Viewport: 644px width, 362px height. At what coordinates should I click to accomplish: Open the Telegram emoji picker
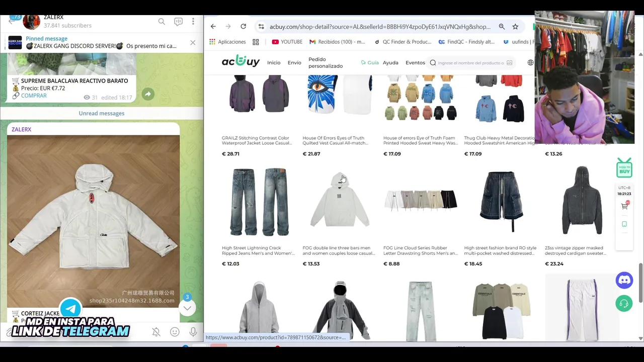click(x=175, y=332)
